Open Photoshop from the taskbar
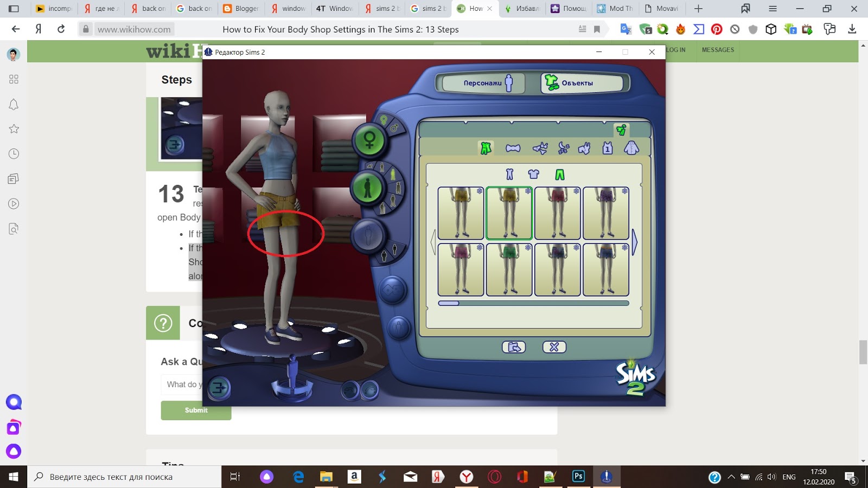 pos(578,477)
